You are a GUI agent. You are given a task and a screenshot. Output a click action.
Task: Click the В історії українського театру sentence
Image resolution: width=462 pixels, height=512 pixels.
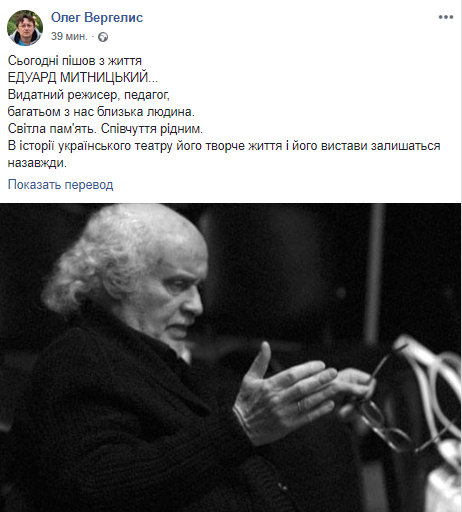224,146
